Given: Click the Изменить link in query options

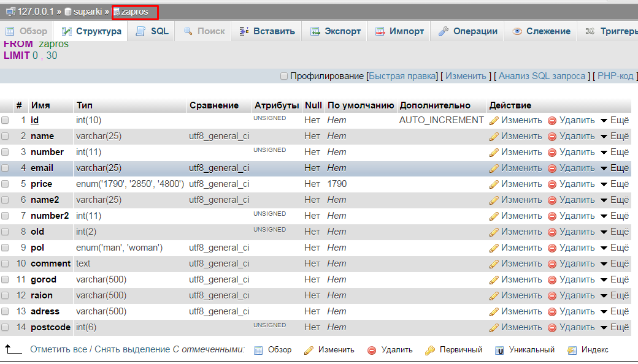Looking at the screenshot, I should 466,76.
